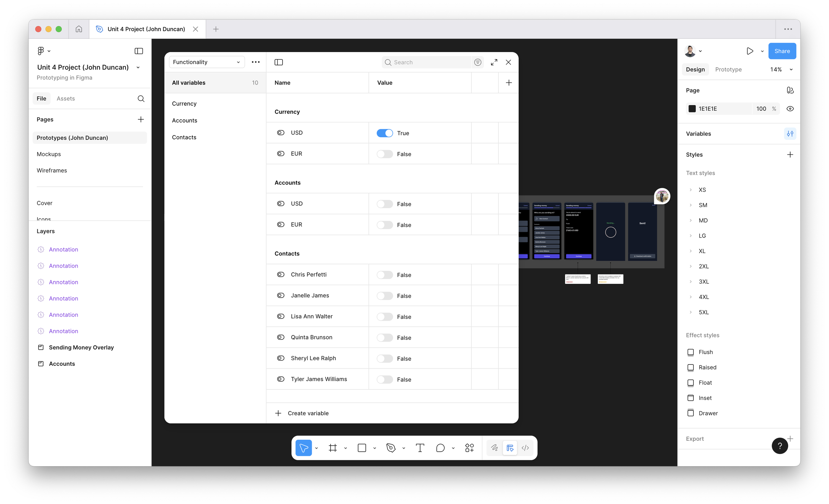The height and width of the screenshot is (504, 829).
Task: Open Variables settings icon in Design panel
Action: [790, 134]
